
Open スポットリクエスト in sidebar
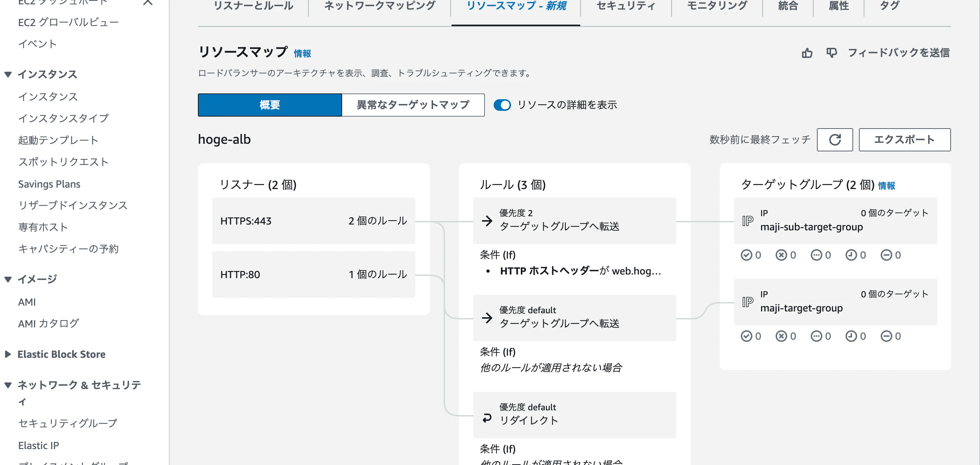click(63, 162)
